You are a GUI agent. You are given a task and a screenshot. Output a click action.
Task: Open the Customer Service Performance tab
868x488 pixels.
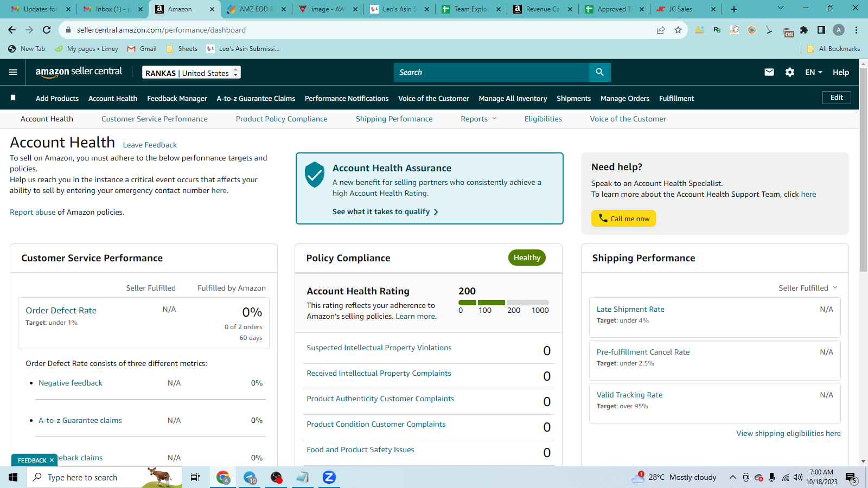[x=155, y=119]
